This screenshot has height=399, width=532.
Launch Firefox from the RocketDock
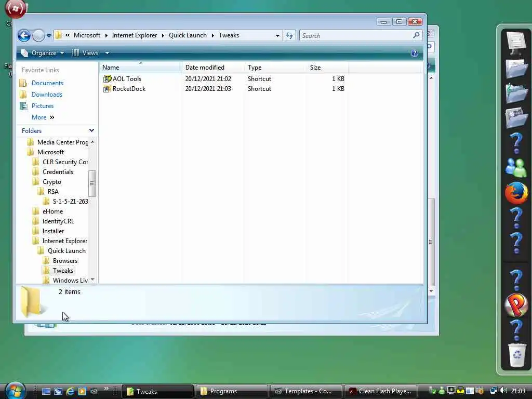(x=516, y=192)
